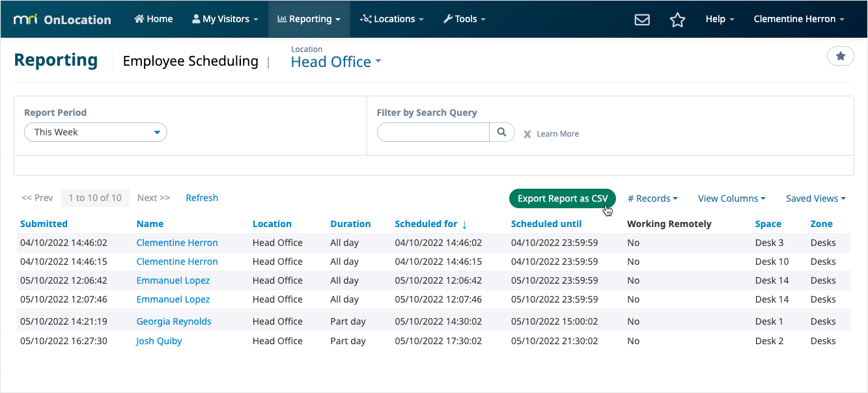Open the My Visitors menu

pos(224,19)
